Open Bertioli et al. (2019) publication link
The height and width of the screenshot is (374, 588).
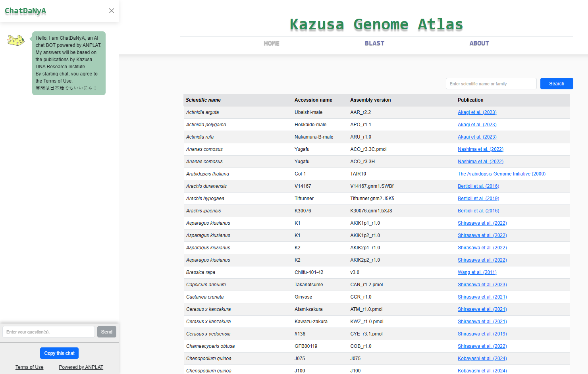point(478,199)
